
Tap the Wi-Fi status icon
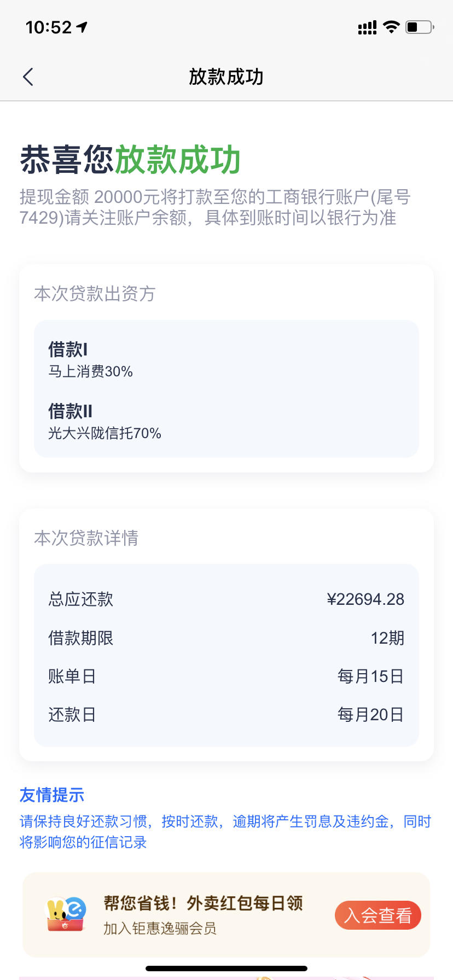(391, 27)
